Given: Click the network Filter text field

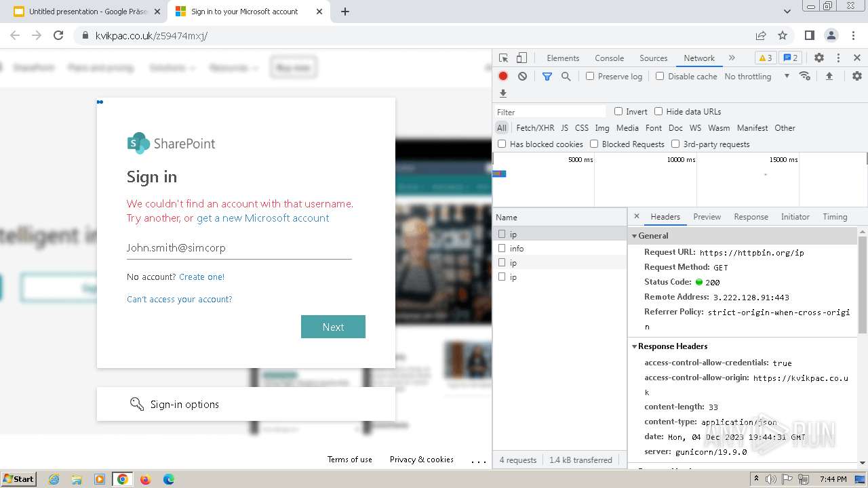Looking at the screenshot, I should [x=551, y=112].
